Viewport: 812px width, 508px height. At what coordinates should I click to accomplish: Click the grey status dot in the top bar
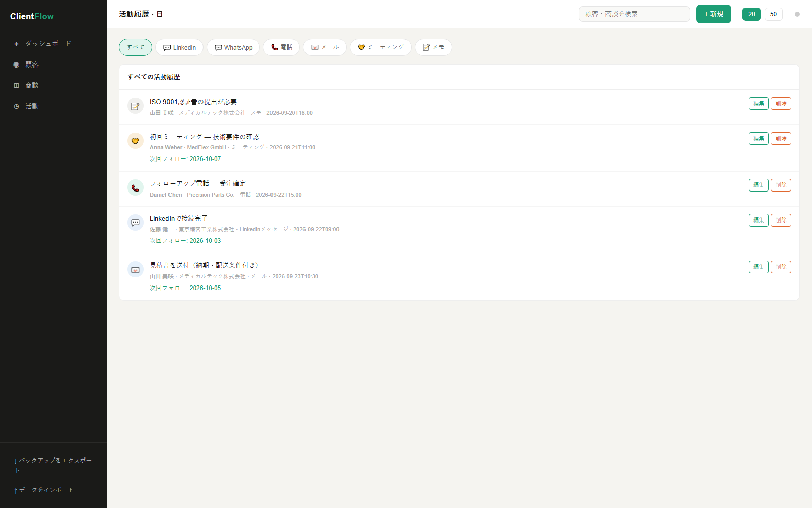[x=797, y=14]
